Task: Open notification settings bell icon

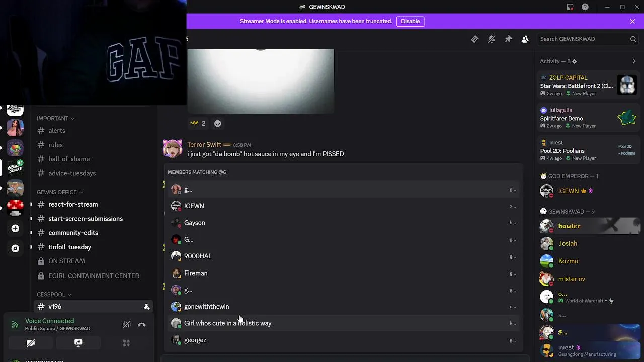Action: pyautogui.click(x=492, y=39)
